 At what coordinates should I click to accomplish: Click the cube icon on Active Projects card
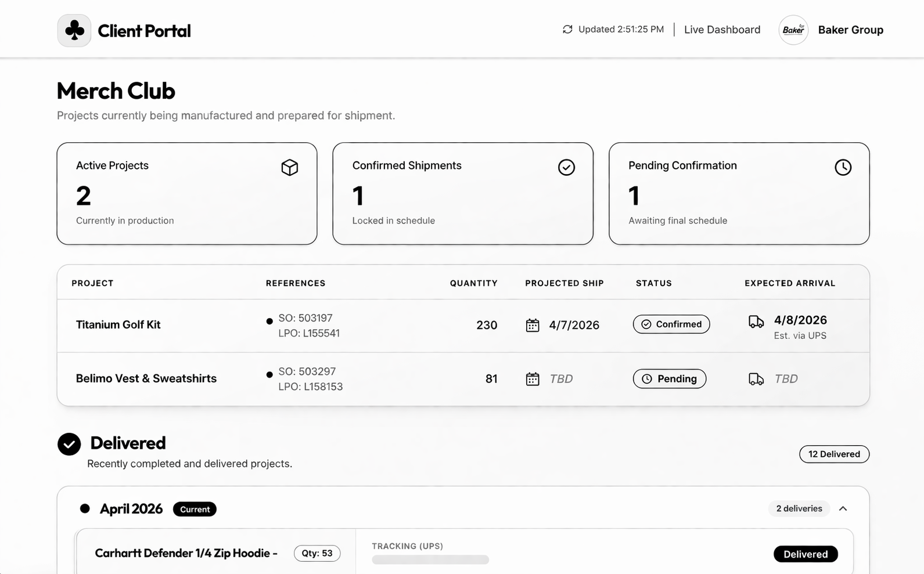[x=290, y=167]
